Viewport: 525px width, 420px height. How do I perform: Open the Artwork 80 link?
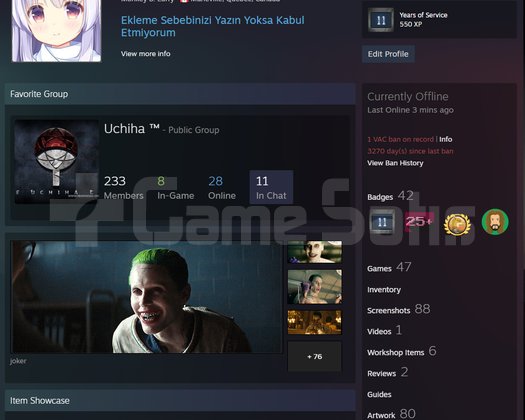click(x=391, y=414)
